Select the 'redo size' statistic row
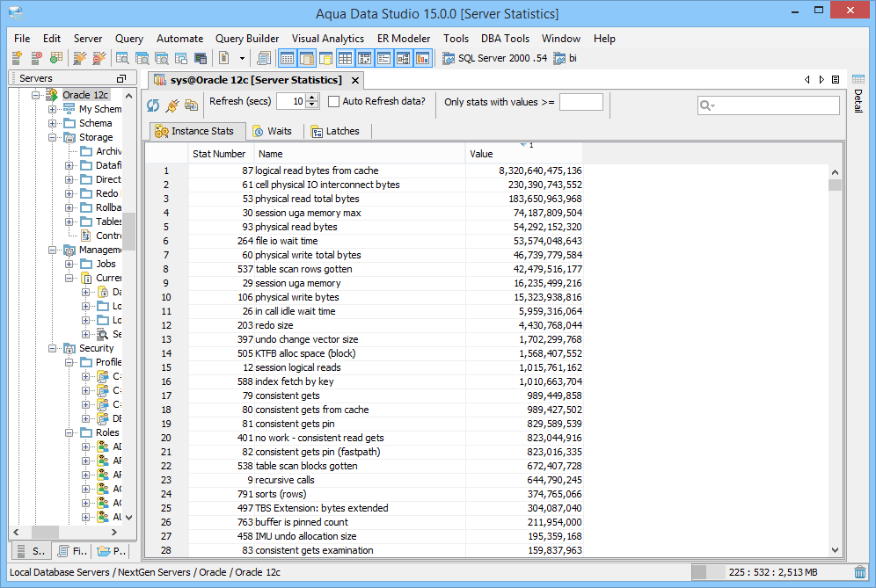The width and height of the screenshot is (876, 588). [363, 325]
